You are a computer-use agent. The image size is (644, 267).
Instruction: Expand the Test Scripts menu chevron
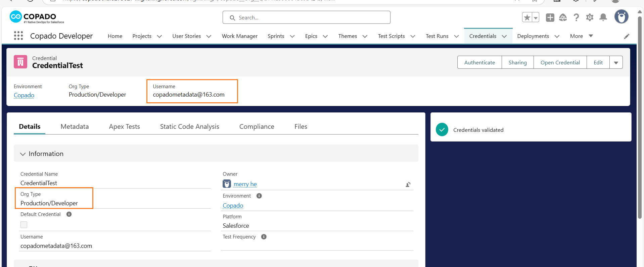click(413, 36)
